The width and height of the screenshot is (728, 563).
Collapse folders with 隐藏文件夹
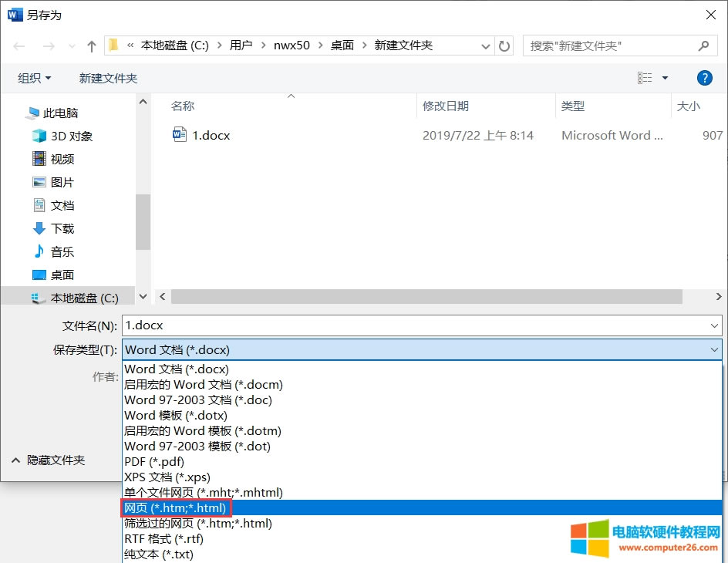click(x=49, y=460)
